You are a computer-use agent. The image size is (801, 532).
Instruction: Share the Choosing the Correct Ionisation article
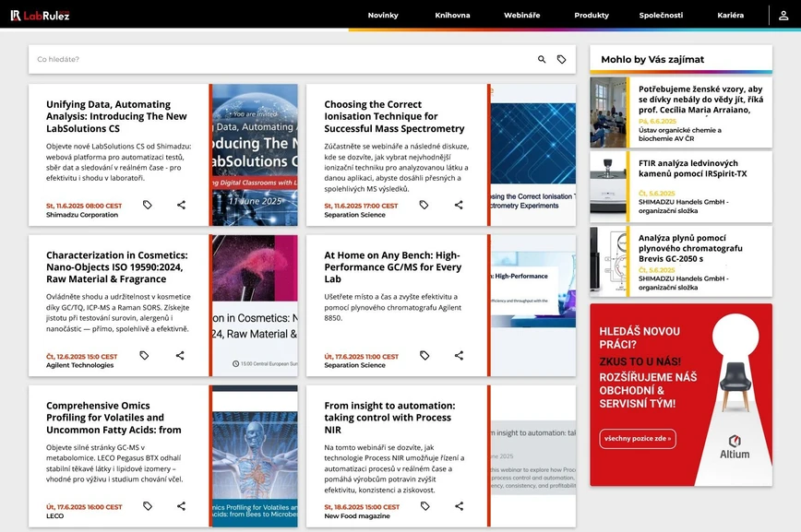[459, 204]
